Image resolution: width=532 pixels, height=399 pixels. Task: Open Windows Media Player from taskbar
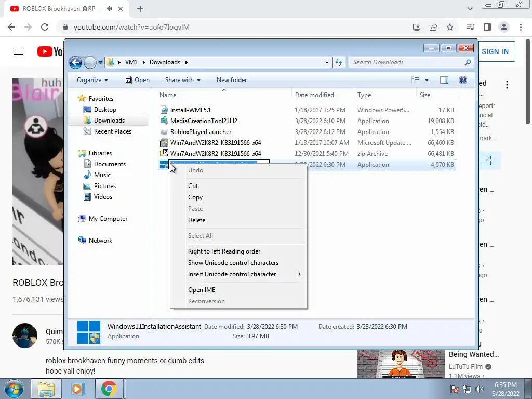click(x=77, y=389)
